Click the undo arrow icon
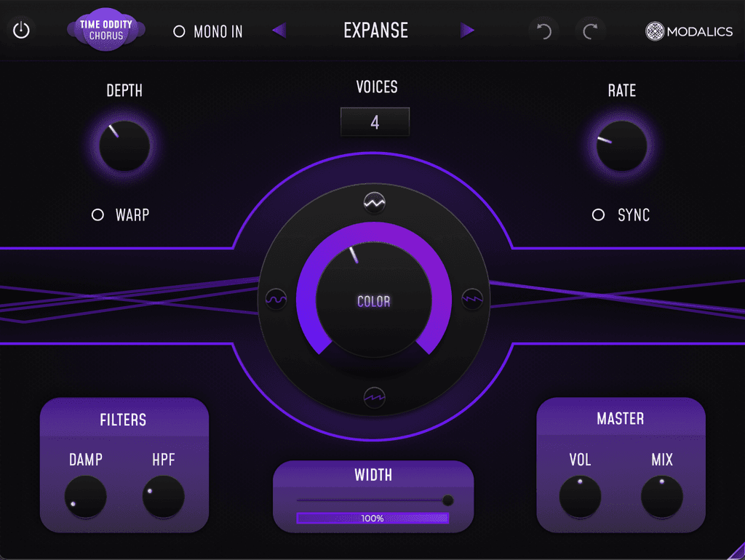Screen dimensions: 745x560 click(543, 31)
